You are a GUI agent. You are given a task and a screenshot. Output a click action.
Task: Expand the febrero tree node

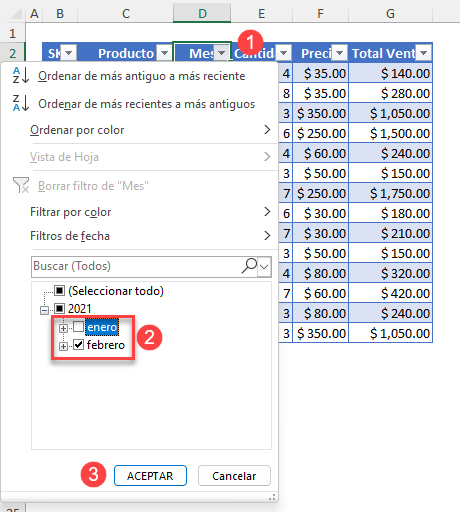[63, 346]
